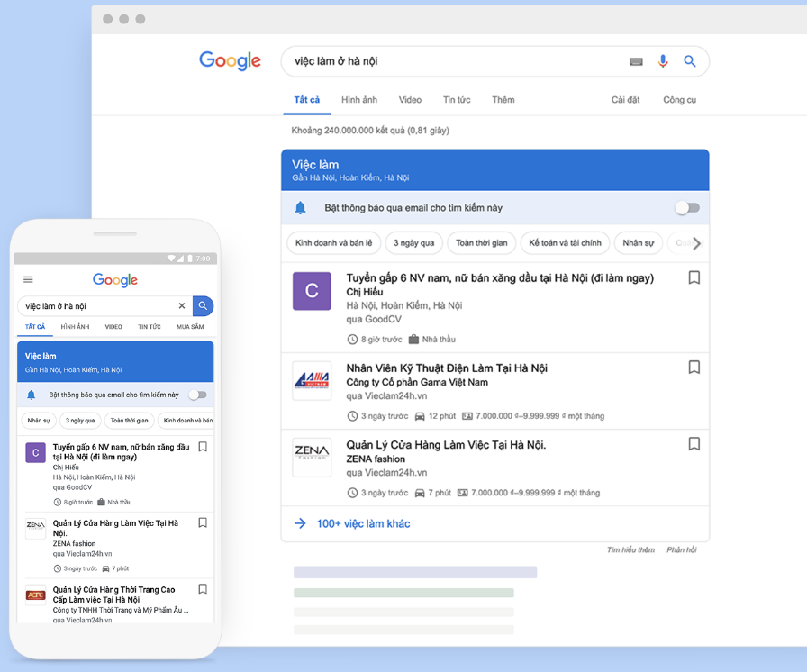807x672 pixels.
Task: Open the hamburger menu on the phone
Action: 28,279
